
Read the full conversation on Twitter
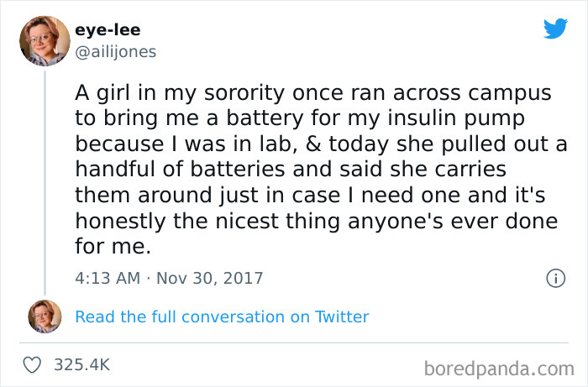(x=222, y=316)
